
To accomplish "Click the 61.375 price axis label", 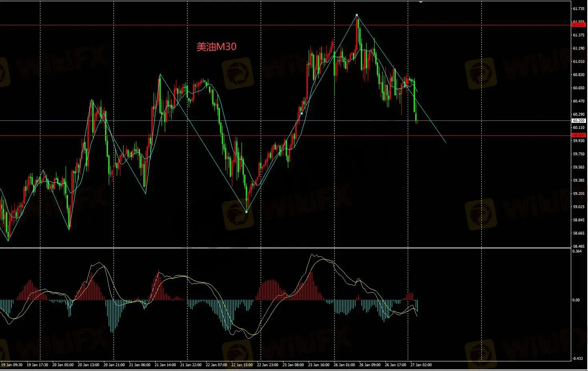I will (578, 35).
